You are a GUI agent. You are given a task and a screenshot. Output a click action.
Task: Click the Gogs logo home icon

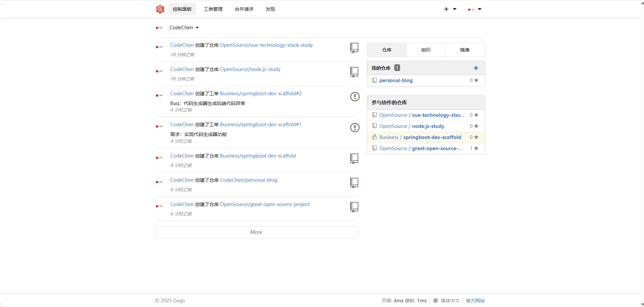[x=160, y=9]
